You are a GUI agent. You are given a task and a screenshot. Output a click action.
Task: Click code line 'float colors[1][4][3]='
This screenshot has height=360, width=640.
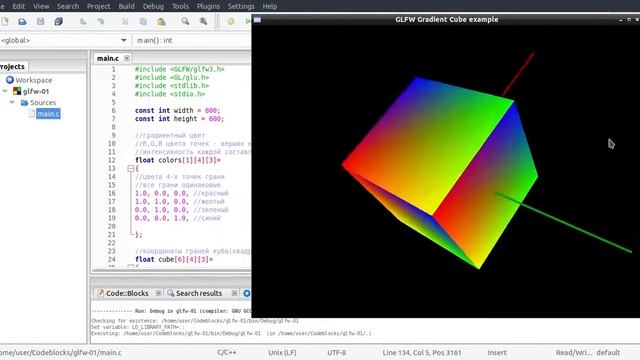178,160
